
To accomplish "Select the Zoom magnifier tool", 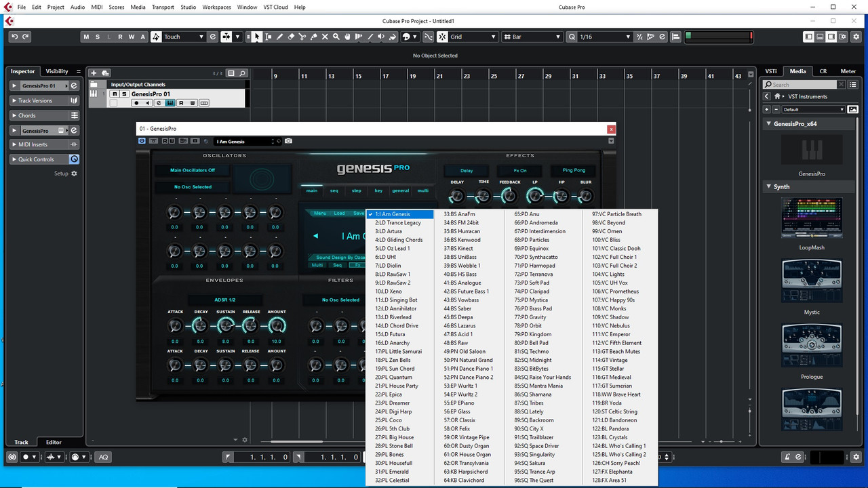I will (x=336, y=37).
